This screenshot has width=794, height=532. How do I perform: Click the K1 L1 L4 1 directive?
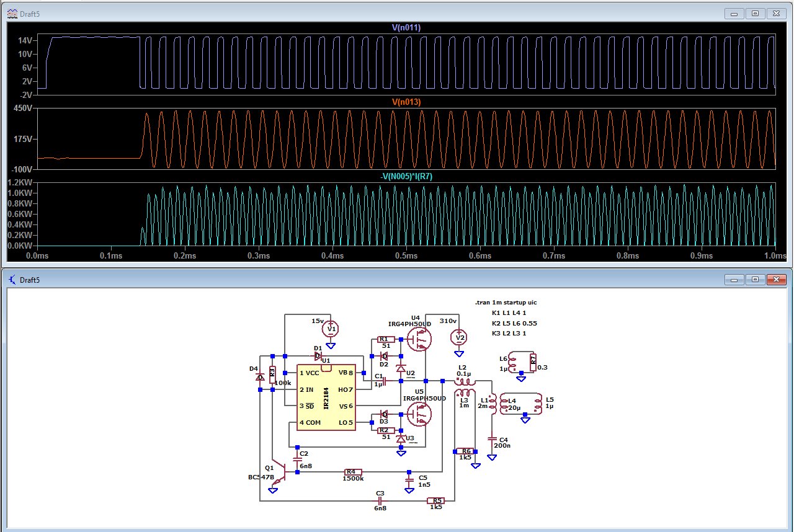509,313
